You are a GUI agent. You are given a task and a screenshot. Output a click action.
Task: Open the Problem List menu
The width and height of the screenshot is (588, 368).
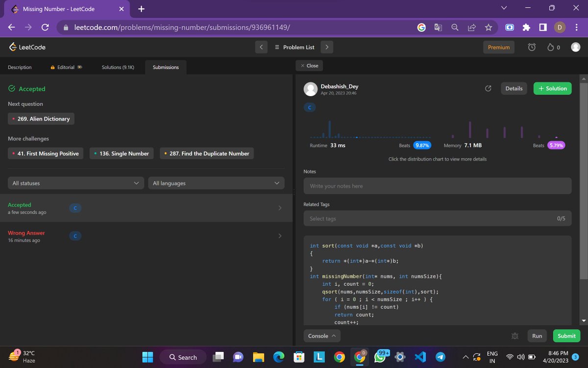(294, 47)
